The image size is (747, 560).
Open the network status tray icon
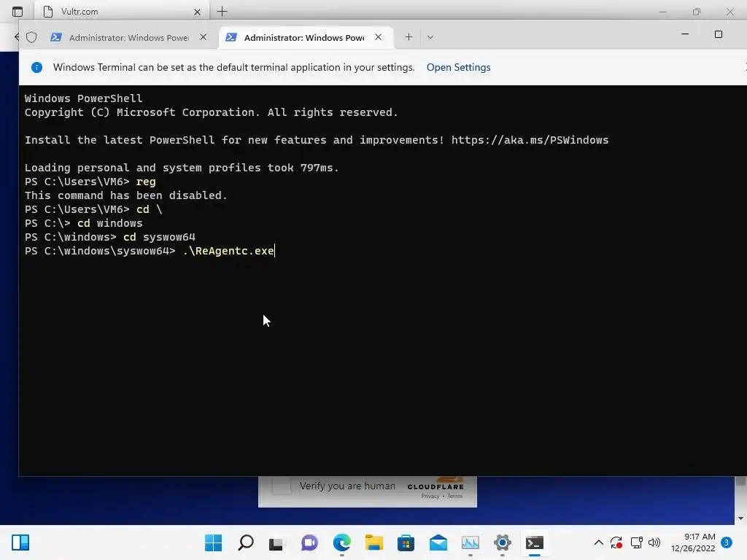tap(636, 542)
